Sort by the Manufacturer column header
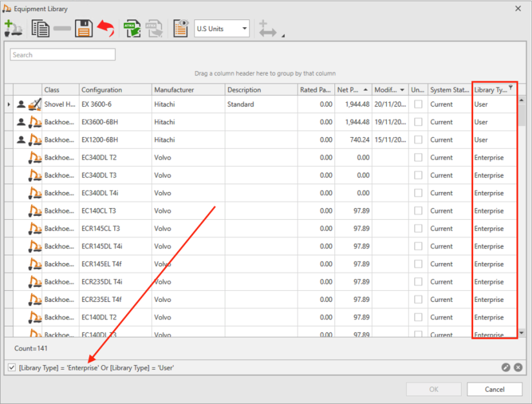532x404 pixels. [x=188, y=90]
